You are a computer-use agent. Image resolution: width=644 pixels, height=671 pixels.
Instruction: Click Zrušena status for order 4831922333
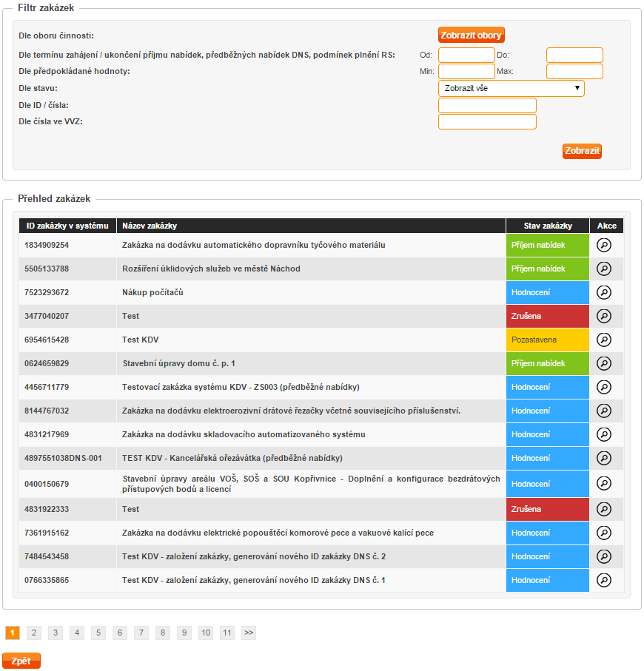[548, 509]
